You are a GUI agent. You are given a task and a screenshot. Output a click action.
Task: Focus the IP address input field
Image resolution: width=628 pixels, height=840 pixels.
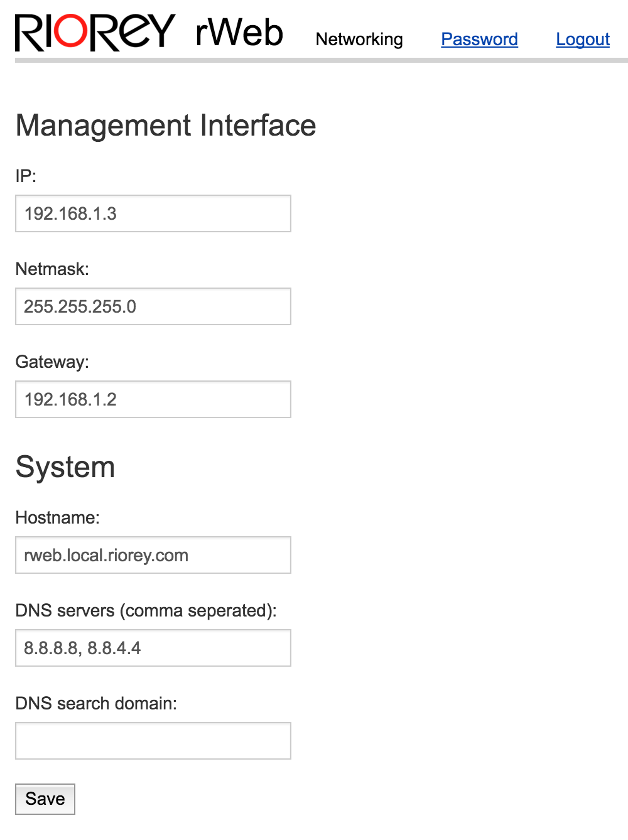[x=153, y=213]
